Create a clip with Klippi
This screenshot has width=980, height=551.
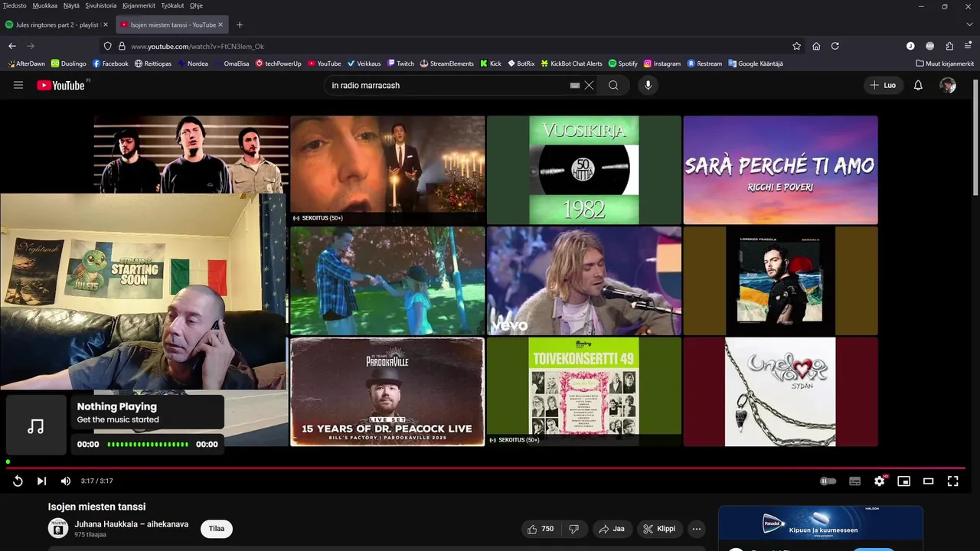point(659,529)
